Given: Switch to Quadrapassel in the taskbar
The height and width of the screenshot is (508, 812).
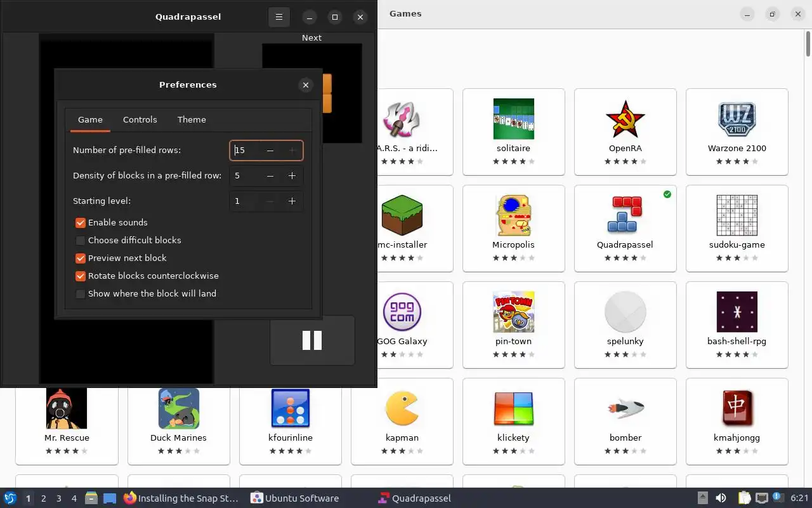Looking at the screenshot, I should coord(415,498).
